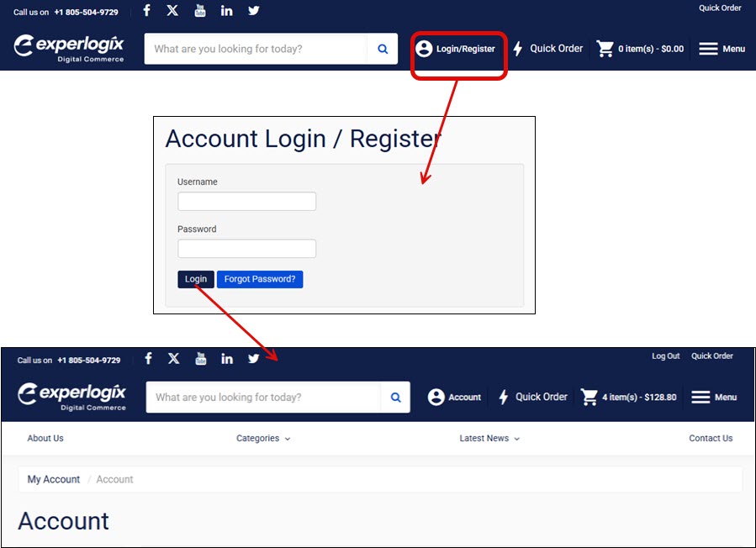Click the X (Twitter) social icon
The image size is (756, 548).
(172, 10)
